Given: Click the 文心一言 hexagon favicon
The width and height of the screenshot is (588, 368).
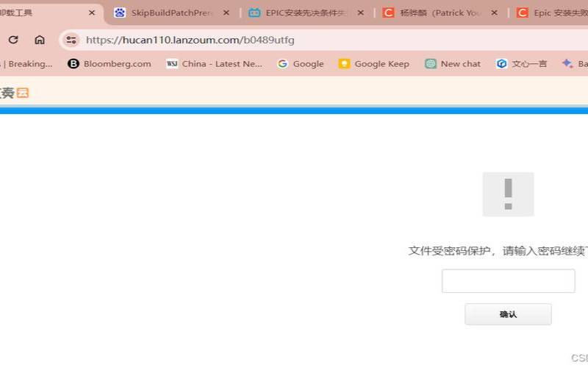Looking at the screenshot, I should (501, 64).
